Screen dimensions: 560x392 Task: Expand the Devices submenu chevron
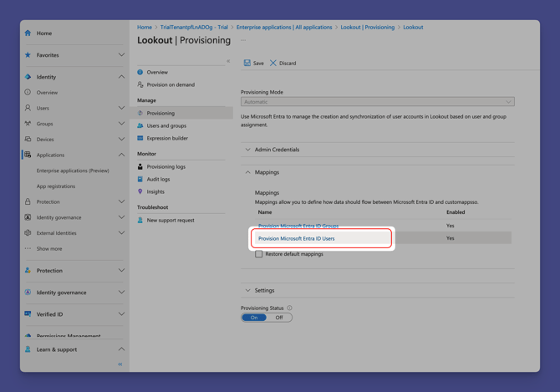click(121, 140)
